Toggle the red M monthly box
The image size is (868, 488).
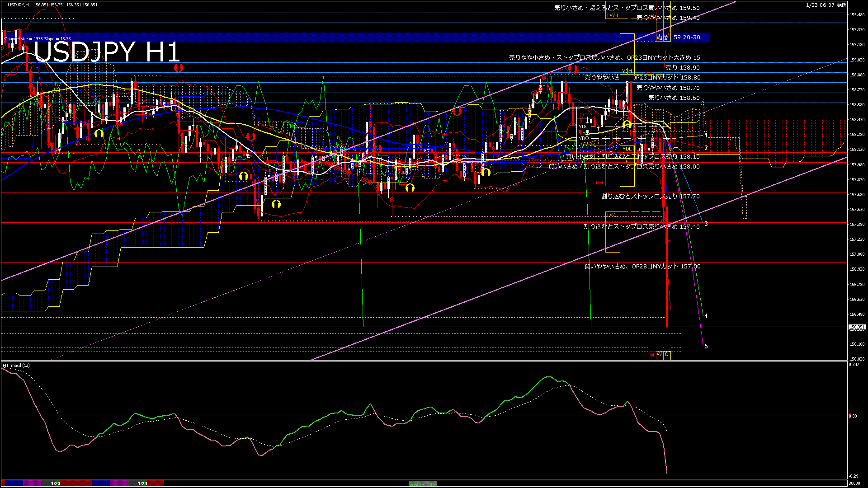coord(652,355)
